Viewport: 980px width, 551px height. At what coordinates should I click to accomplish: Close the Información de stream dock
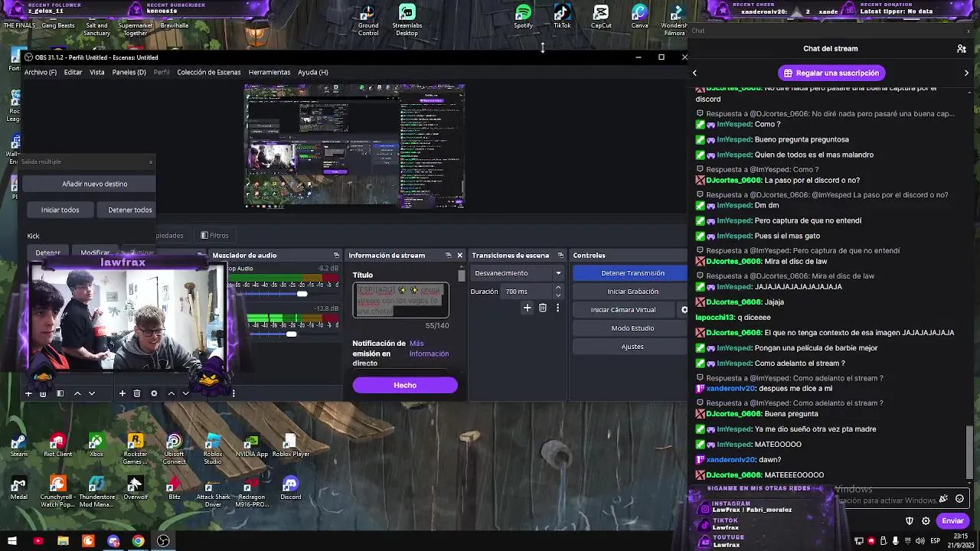(x=460, y=255)
